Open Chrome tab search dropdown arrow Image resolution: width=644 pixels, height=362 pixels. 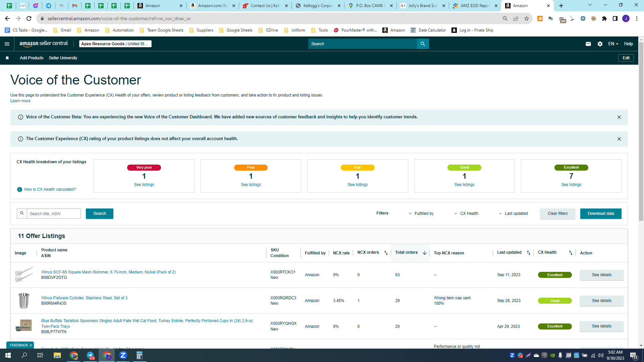click(590, 5)
